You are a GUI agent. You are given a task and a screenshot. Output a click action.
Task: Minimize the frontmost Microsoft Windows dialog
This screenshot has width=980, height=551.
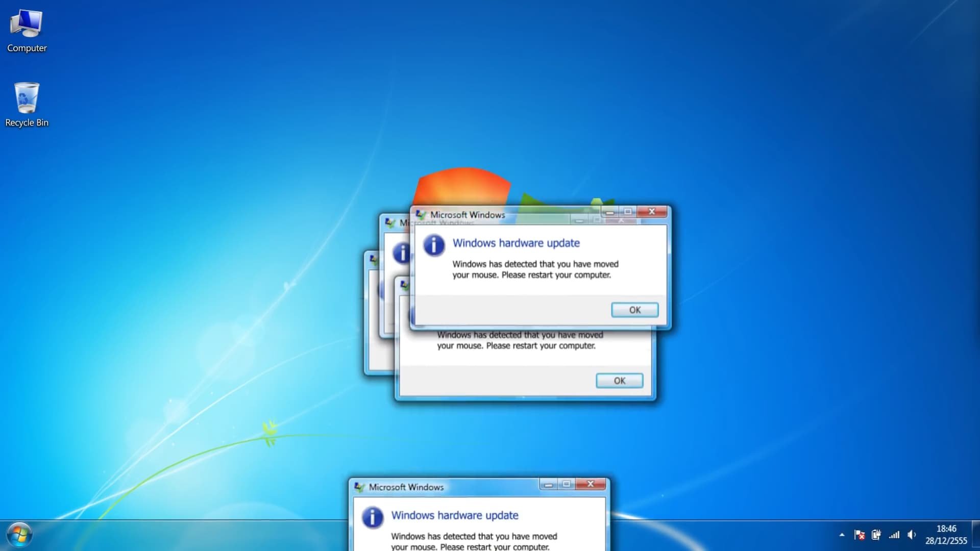(x=610, y=212)
